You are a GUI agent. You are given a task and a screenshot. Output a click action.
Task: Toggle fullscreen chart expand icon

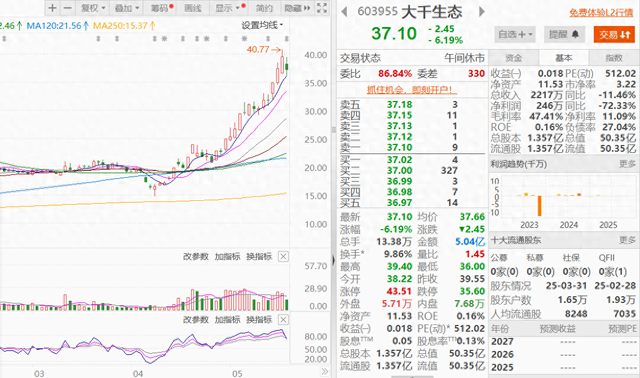tap(322, 8)
